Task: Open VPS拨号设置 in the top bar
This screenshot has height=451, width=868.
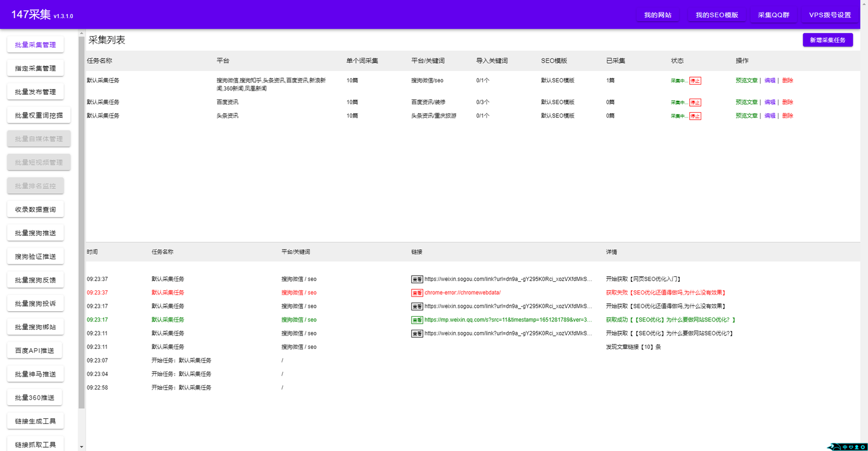Action: pyautogui.click(x=830, y=15)
